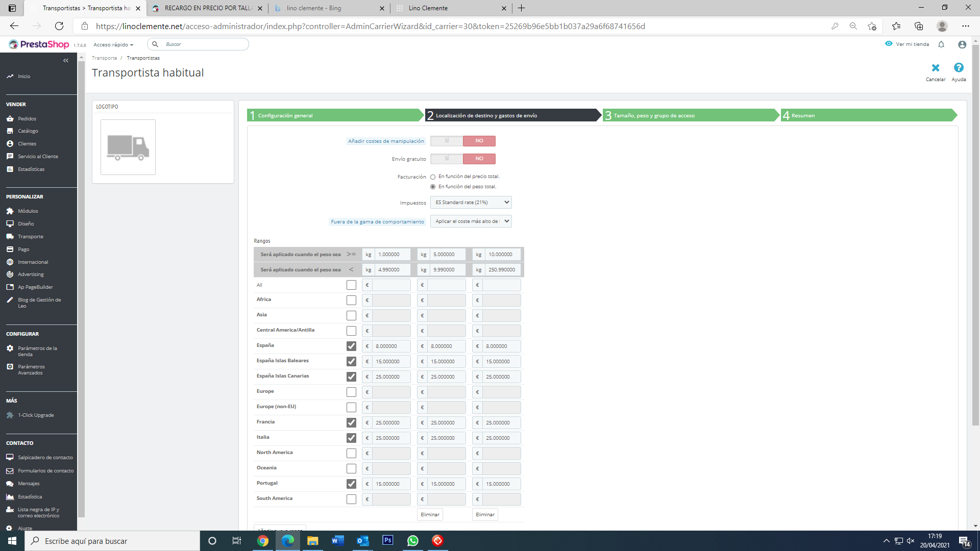The image size is (980, 551).
Task: Open Módulos puzzle icon in sidebar
Action: (10, 211)
